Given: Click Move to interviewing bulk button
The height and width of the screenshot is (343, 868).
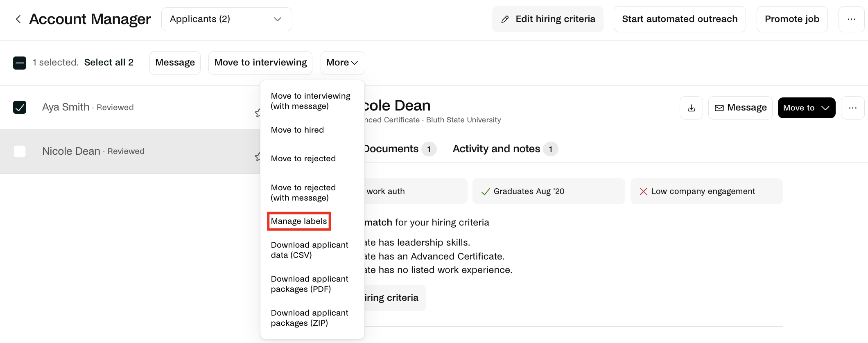Looking at the screenshot, I should pyautogui.click(x=260, y=63).
